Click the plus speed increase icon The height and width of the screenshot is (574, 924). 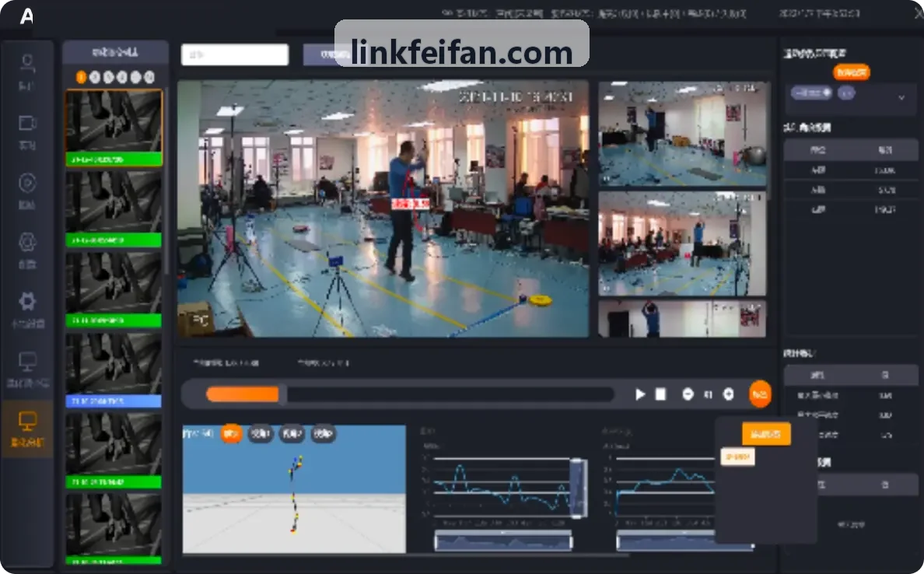coord(728,394)
